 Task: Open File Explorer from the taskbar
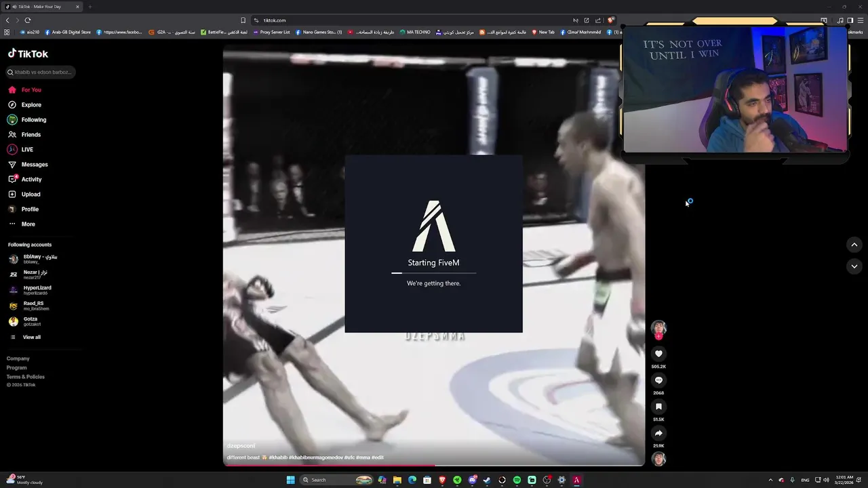click(x=397, y=480)
